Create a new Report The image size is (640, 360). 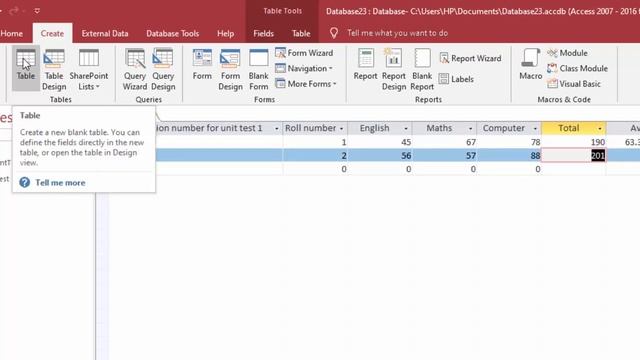(365, 65)
